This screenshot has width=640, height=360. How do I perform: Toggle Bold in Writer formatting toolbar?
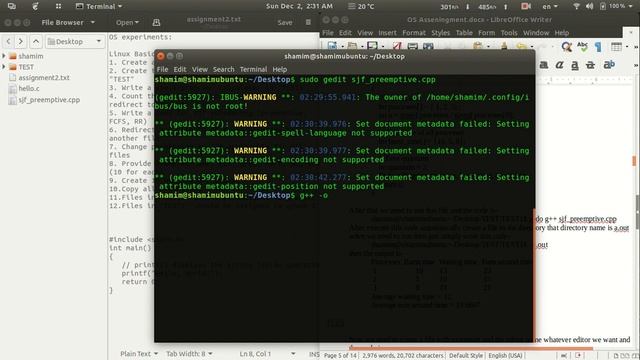pos(544,64)
